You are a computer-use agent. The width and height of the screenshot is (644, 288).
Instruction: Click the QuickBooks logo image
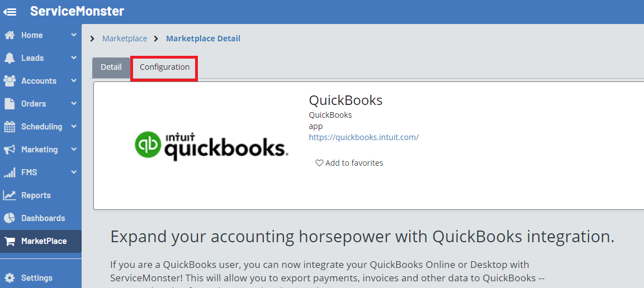click(211, 145)
